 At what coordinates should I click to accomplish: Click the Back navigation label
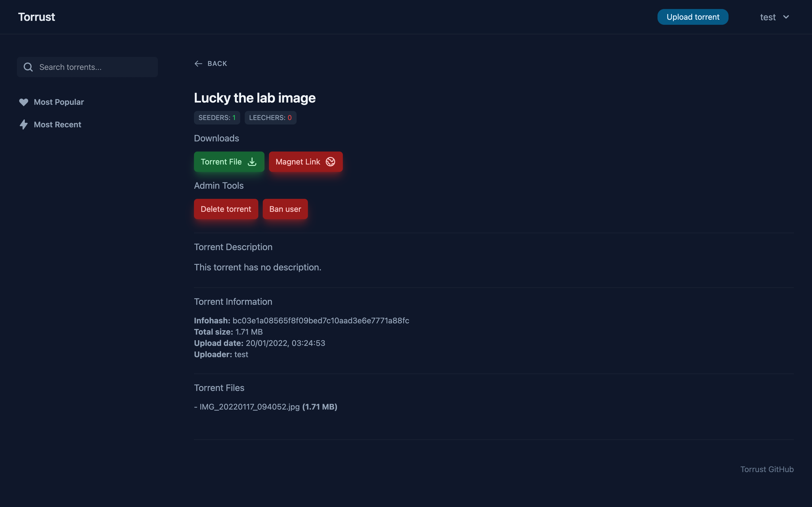tap(217, 63)
